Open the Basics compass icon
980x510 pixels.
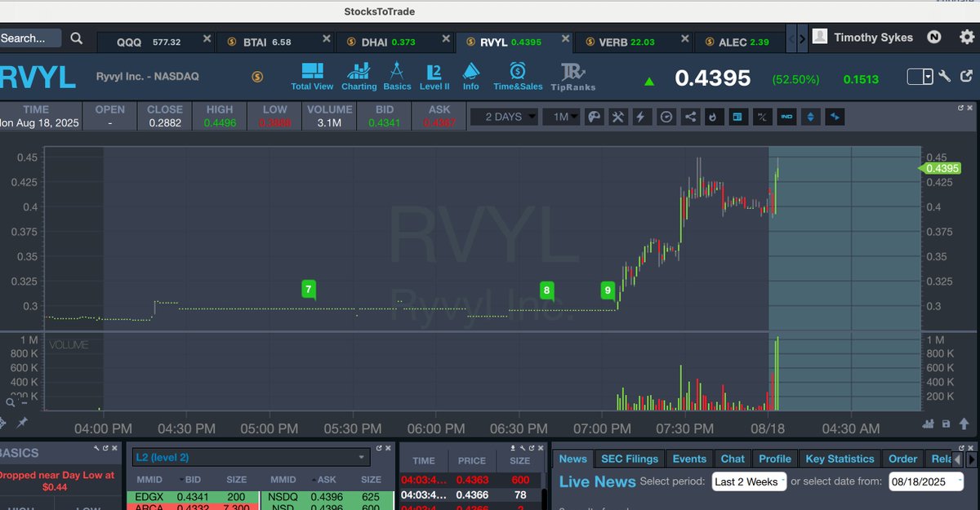pyautogui.click(x=397, y=76)
